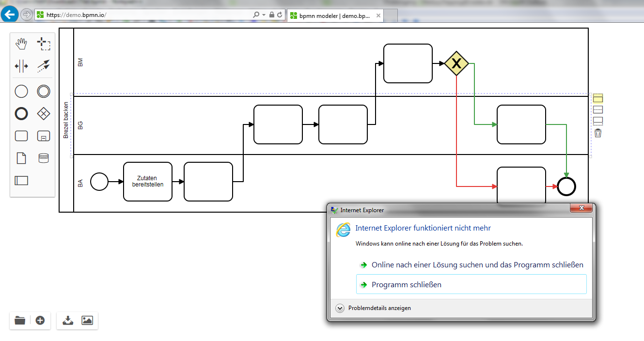Delete the selected lane using trash icon

(598, 133)
